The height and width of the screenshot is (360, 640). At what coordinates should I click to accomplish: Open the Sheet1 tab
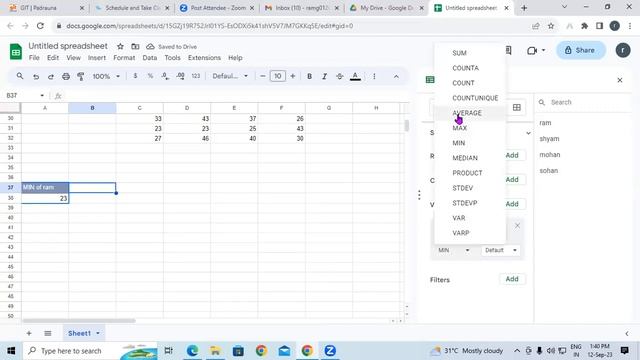point(83,333)
